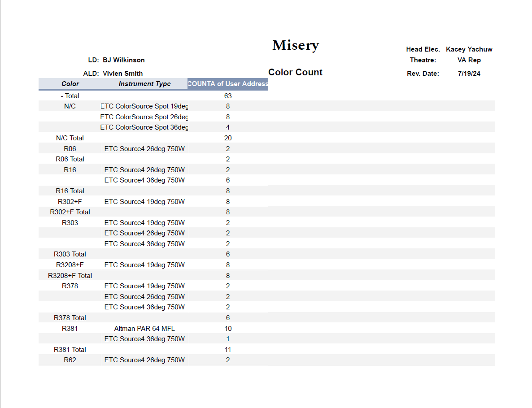Click the Altman PAR 64 MFL cell
Image resolution: width=532 pixels, height=408 pixels.
(x=144, y=329)
